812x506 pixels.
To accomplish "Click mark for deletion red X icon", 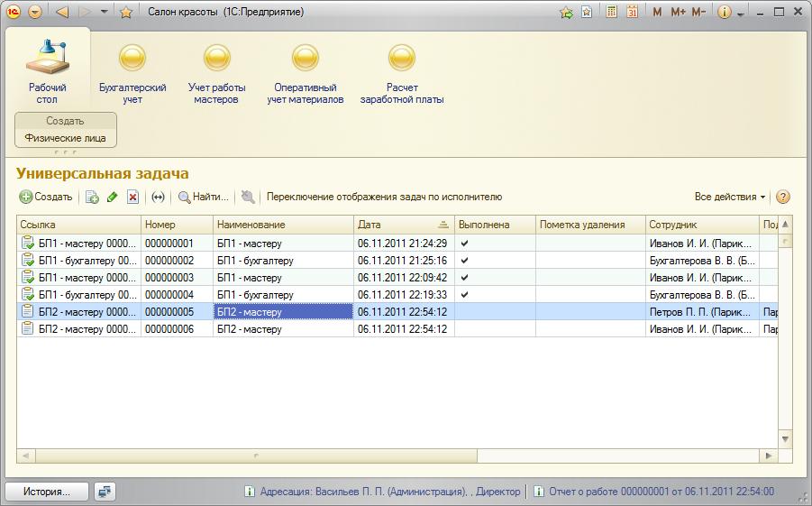I will coord(133,197).
